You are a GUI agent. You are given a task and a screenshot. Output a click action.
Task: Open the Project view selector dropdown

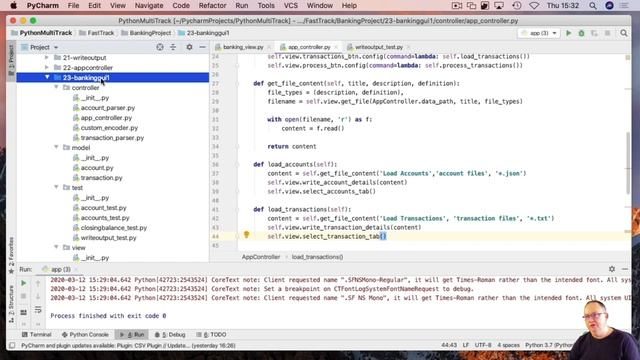click(x=40, y=47)
